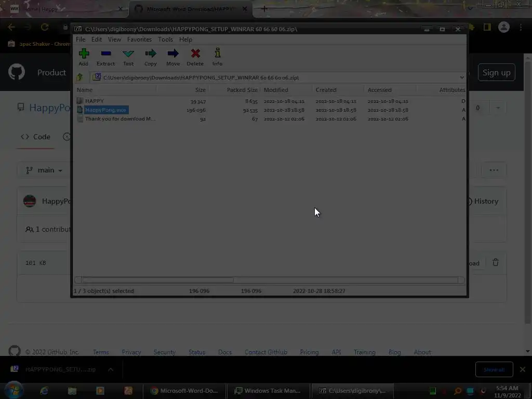Go up one folder level in 7-Zip

[x=79, y=77]
